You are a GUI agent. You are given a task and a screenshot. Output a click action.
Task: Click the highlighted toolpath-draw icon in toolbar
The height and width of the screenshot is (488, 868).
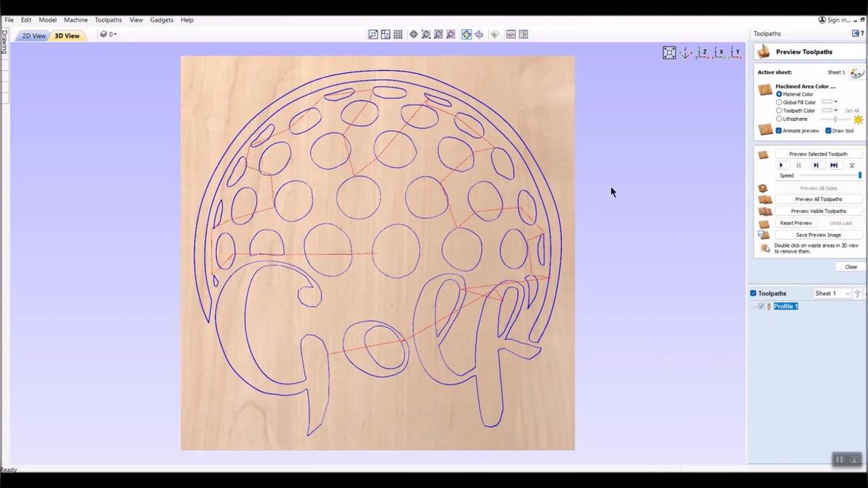[x=467, y=34]
